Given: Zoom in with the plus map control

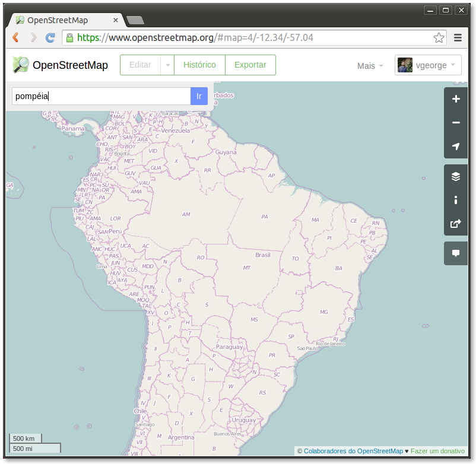Looking at the screenshot, I should coord(456,99).
